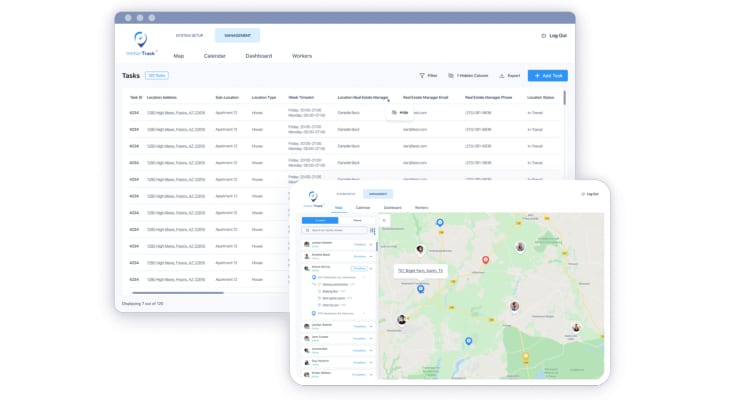The width and height of the screenshot is (740, 400).
Task: Open the Map page from the Tasks window
Action: 178,56
